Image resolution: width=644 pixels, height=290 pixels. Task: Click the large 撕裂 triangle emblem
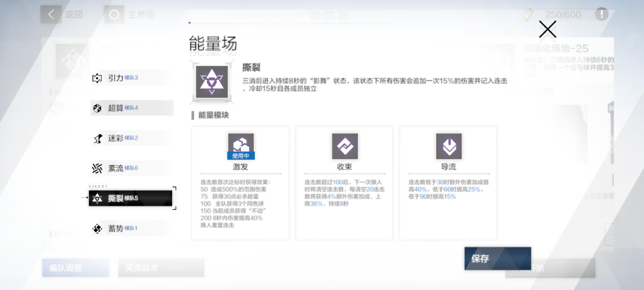[212, 82]
